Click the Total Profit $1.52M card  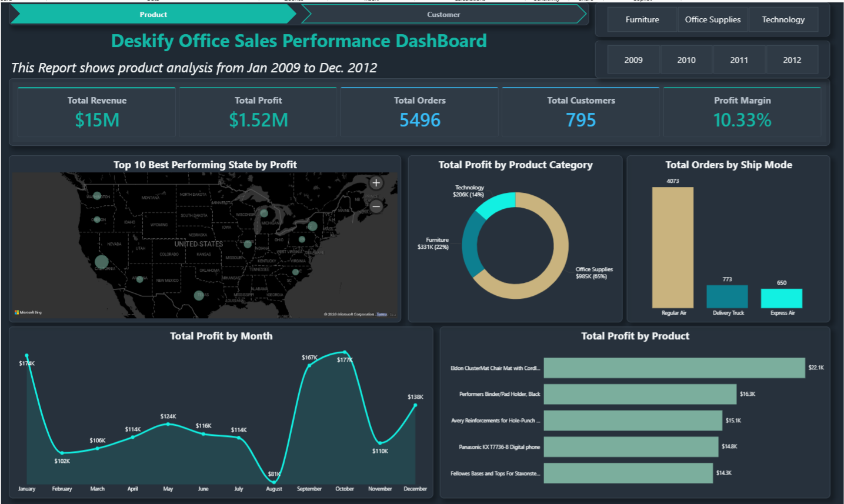(258, 112)
